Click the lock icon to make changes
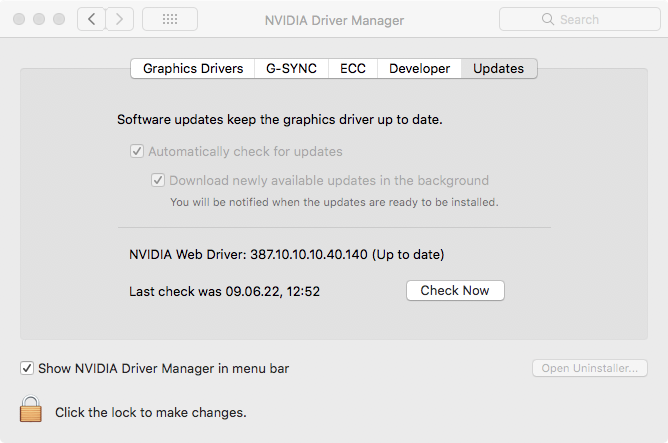 (31, 409)
